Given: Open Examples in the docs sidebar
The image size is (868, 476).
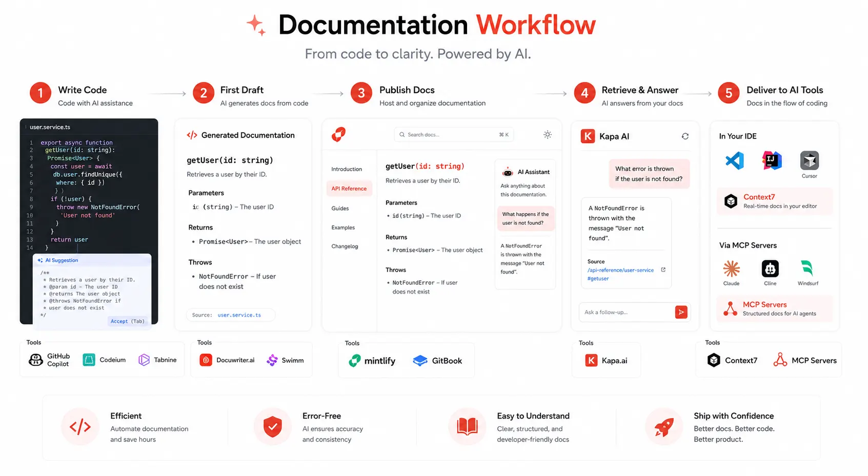Looking at the screenshot, I should pyautogui.click(x=343, y=227).
